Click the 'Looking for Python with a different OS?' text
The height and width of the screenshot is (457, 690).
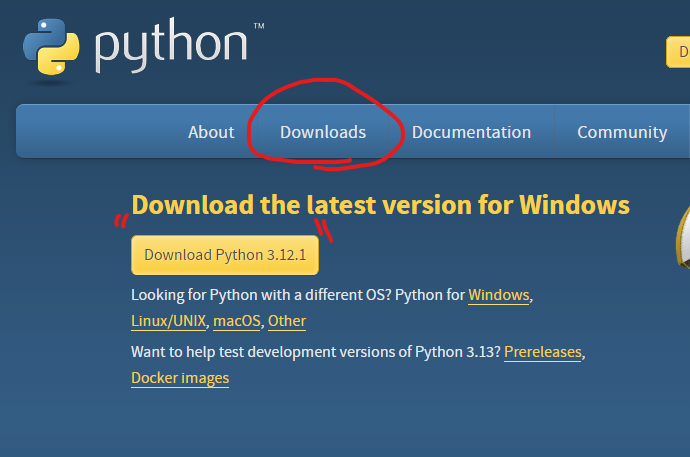(261, 295)
